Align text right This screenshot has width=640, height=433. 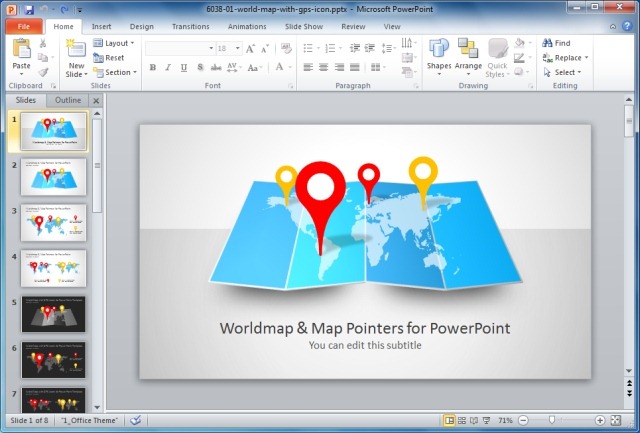coord(339,67)
